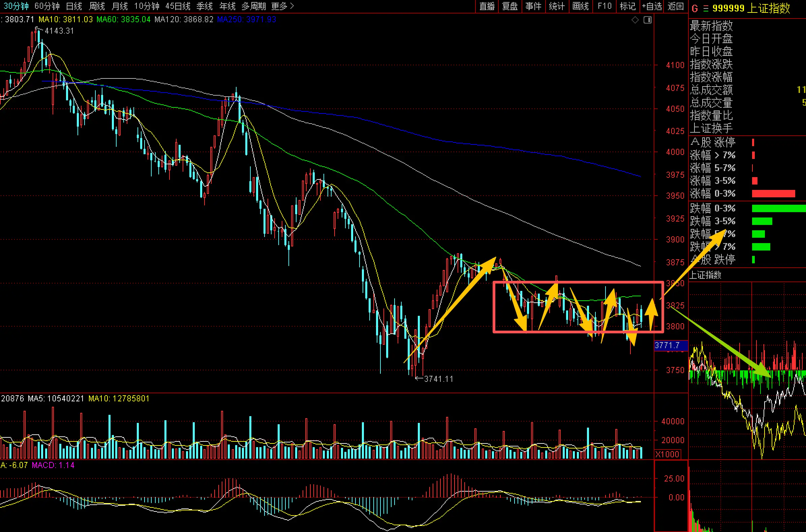Image resolution: width=806 pixels, height=532 pixels.
Task: Click the green bar for 跌幅 3-5%
Action: (x=762, y=221)
